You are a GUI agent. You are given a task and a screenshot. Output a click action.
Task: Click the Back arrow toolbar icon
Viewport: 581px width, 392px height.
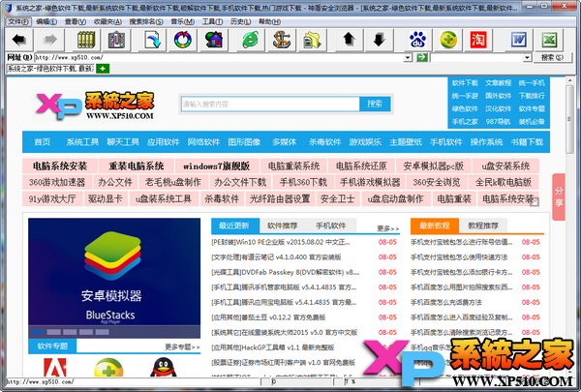[19, 40]
